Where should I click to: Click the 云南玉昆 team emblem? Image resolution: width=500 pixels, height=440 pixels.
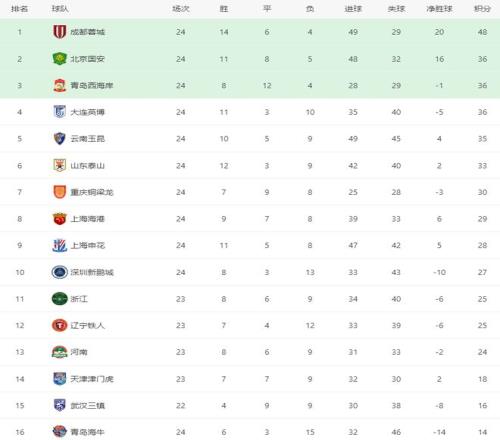pyautogui.click(x=60, y=138)
